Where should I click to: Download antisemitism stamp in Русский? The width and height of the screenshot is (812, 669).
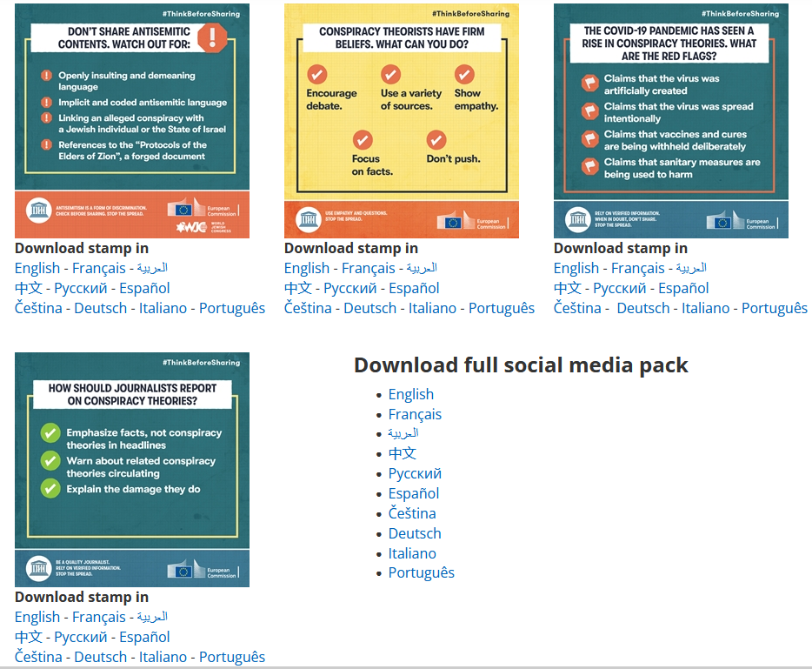click(81, 288)
